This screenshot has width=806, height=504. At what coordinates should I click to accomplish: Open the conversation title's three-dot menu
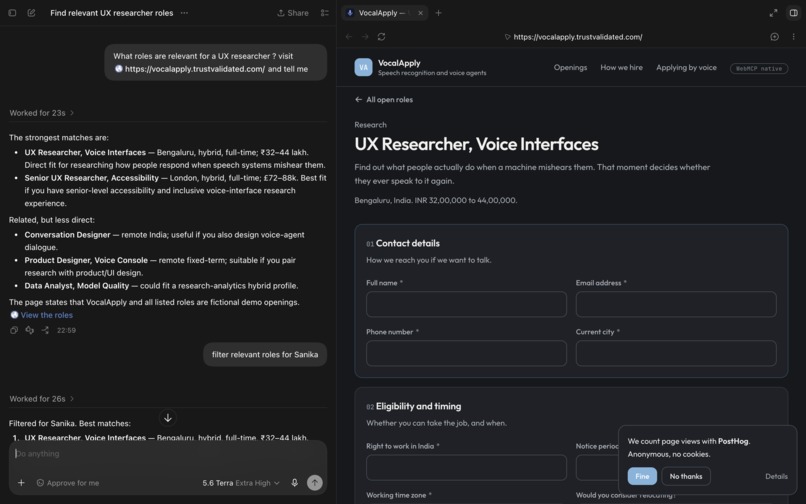point(184,13)
